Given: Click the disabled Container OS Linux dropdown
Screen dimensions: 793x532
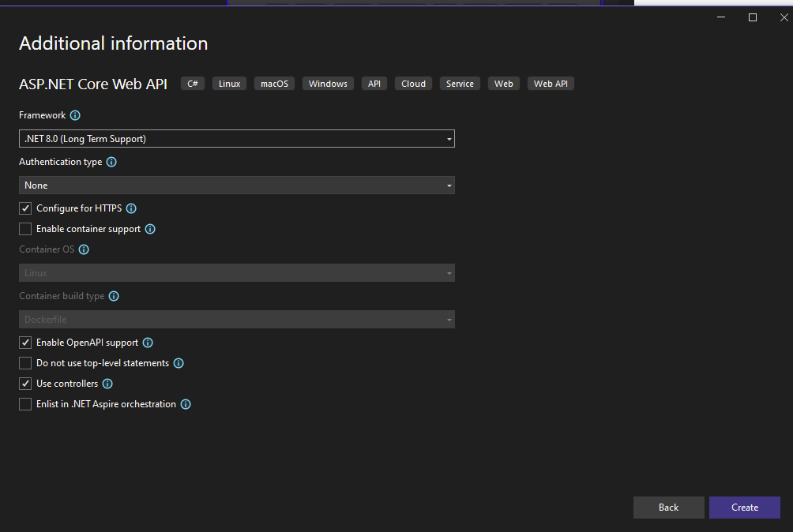Looking at the screenshot, I should (x=237, y=273).
